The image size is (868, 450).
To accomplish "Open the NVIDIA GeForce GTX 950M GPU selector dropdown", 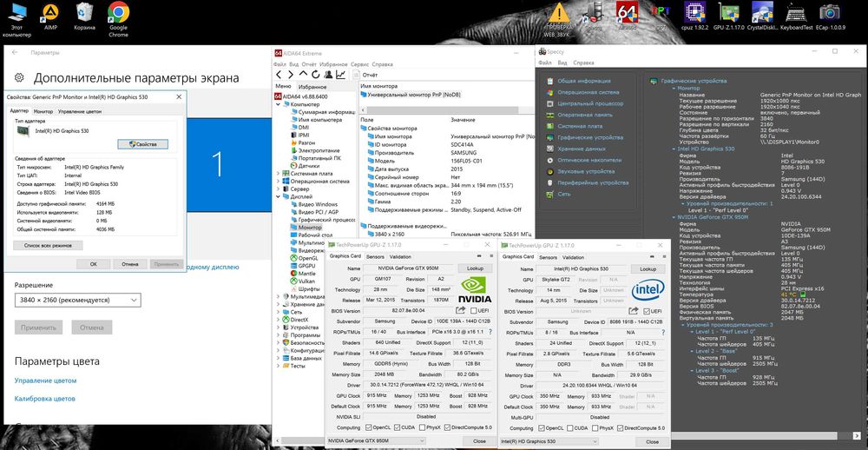I will [376, 441].
